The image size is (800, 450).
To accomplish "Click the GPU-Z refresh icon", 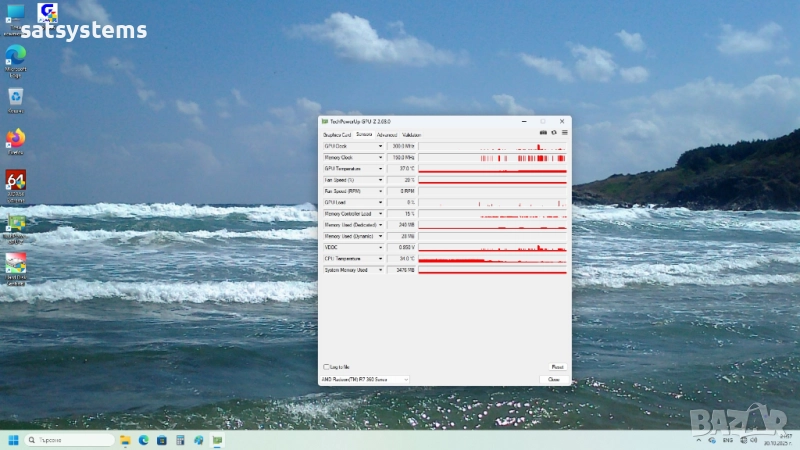I will coord(554,133).
